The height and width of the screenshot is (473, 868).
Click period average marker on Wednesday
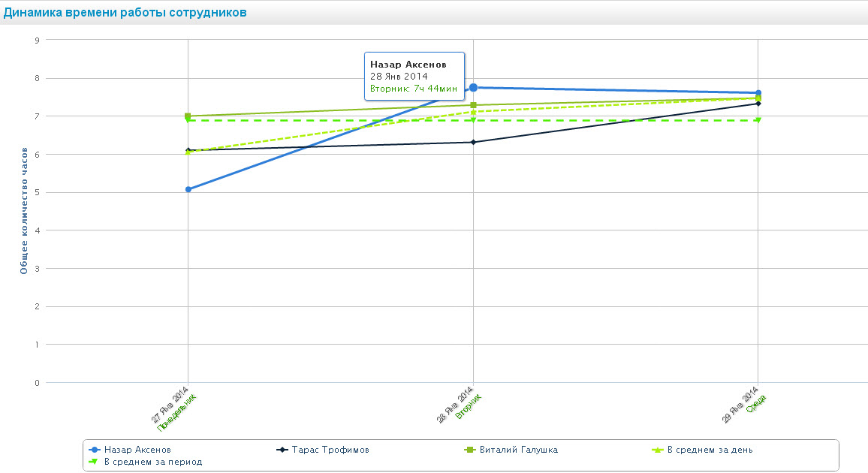[x=758, y=120]
